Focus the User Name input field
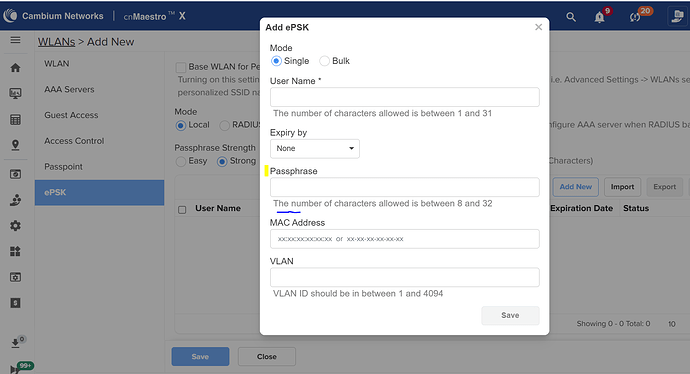 404,97
